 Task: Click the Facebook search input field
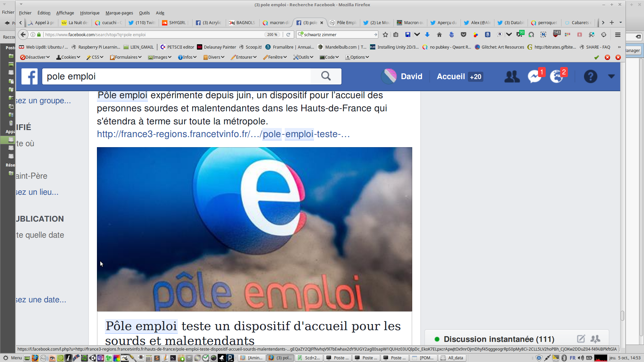(x=176, y=76)
